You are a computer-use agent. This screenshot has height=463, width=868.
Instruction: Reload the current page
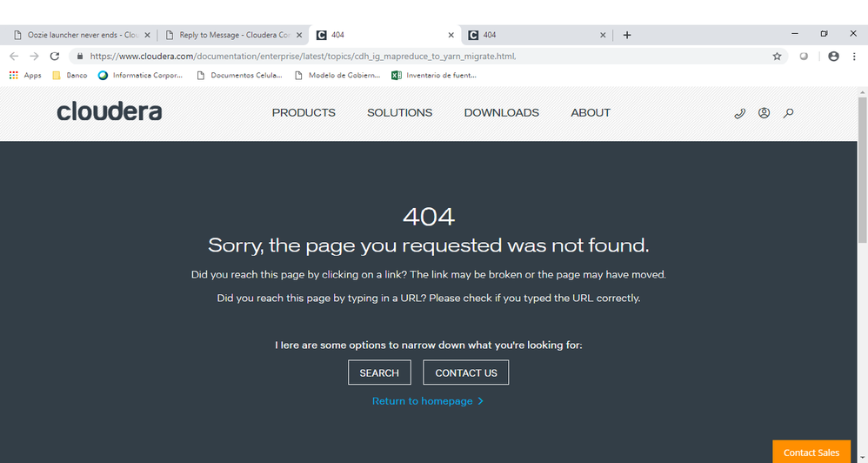pos(54,56)
